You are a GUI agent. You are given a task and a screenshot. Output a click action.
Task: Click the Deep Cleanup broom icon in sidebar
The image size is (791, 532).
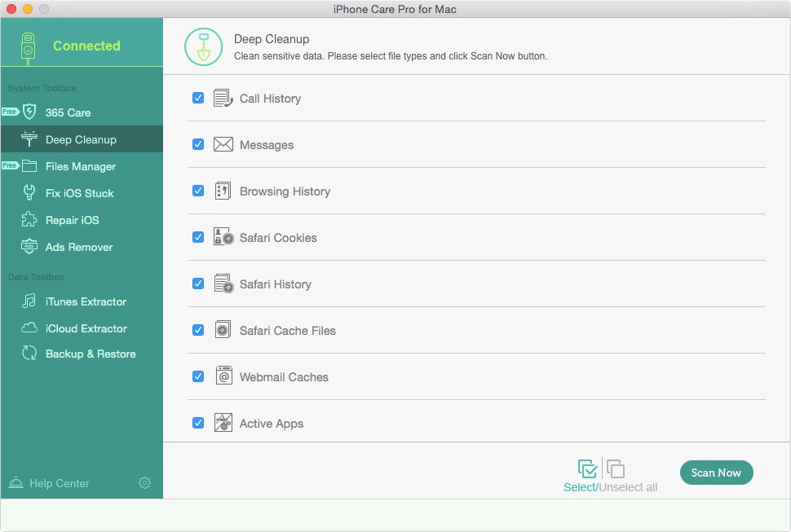click(29, 138)
